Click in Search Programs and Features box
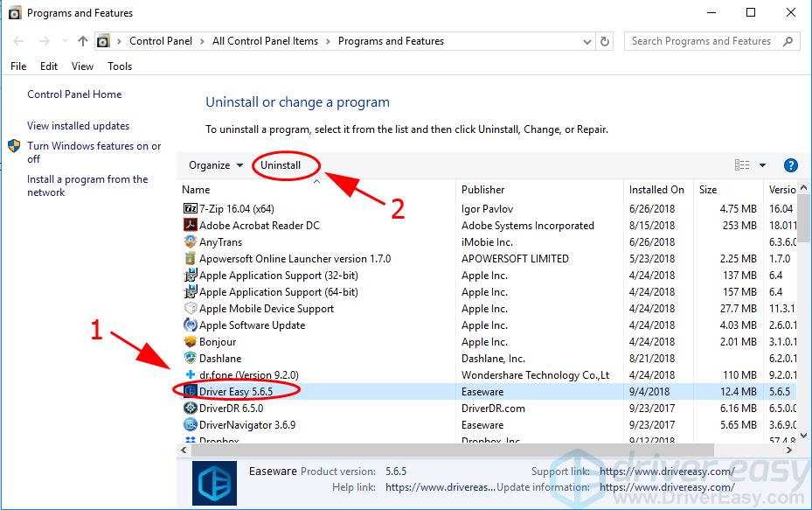Screen dimensions: 812x510 coord(701,41)
